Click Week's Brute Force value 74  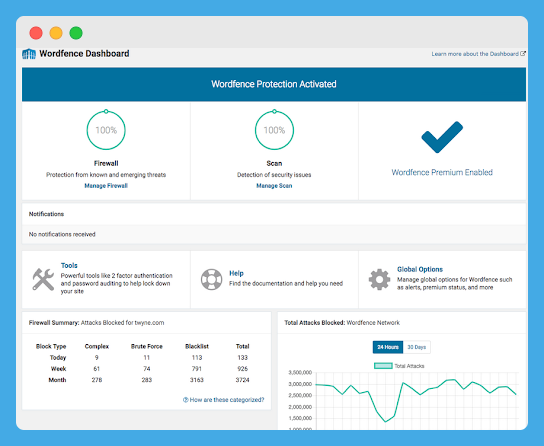click(x=147, y=369)
